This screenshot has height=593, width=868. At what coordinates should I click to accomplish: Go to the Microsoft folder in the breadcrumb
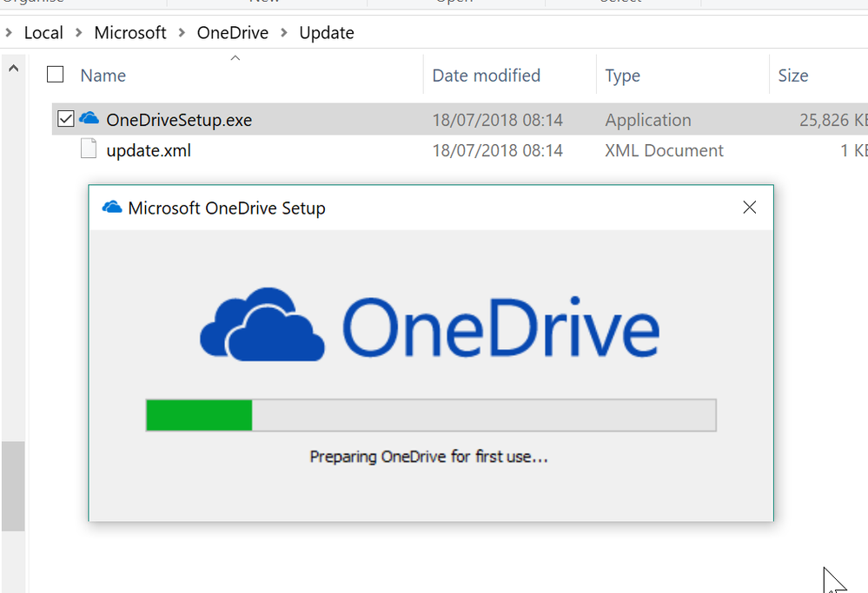click(x=130, y=33)
